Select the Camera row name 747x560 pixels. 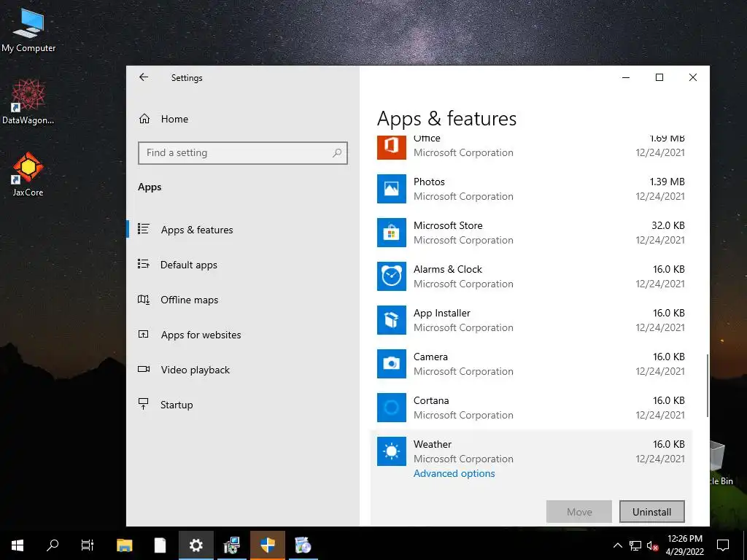pos(430,357)
